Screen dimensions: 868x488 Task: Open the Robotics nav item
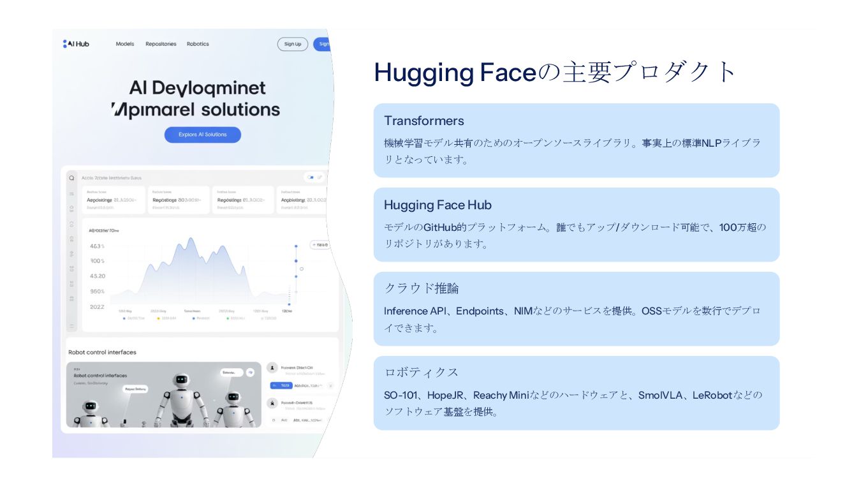(x=198, y=44)
